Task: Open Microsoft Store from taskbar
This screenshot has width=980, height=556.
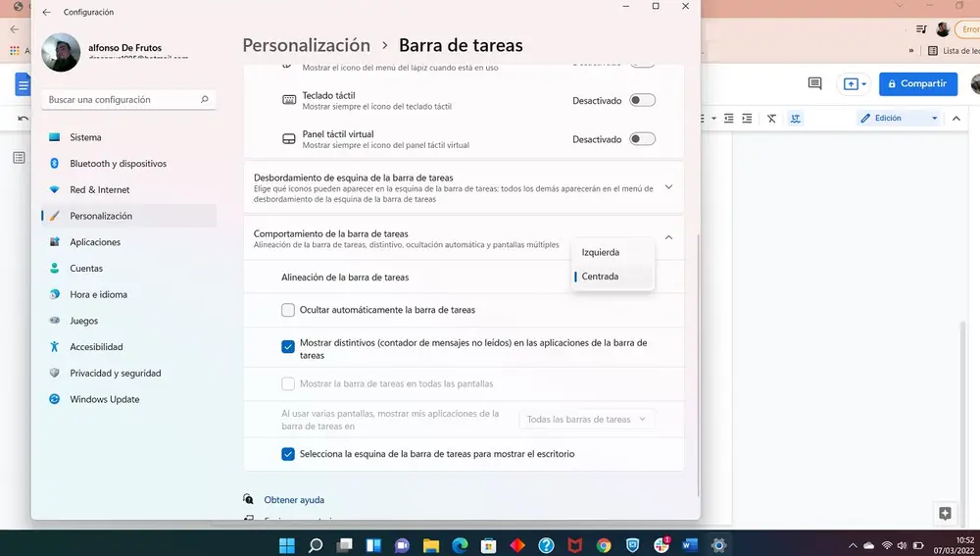Action: (489, 545)
